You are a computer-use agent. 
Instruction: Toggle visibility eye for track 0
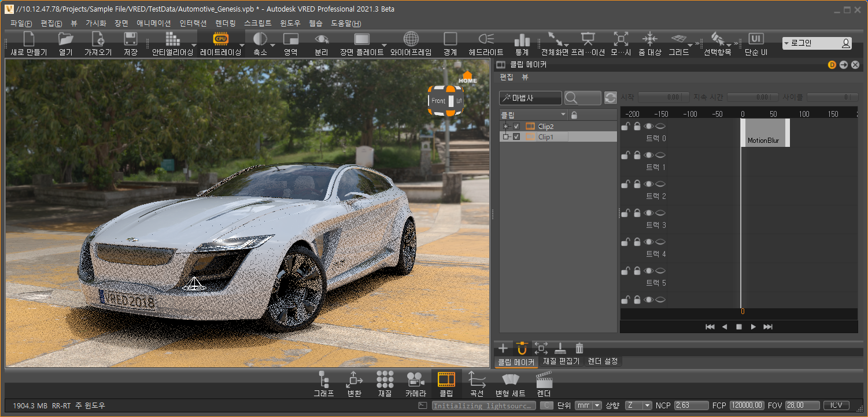click(x=649, y=126)
